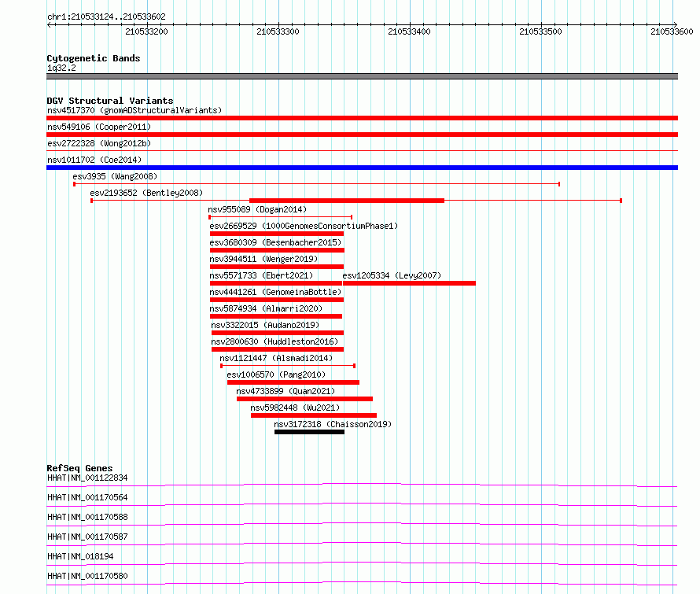Open HHAT|NM_001122834 transcript
This screenshot has width=700, height=594.
tap(87, 478)
